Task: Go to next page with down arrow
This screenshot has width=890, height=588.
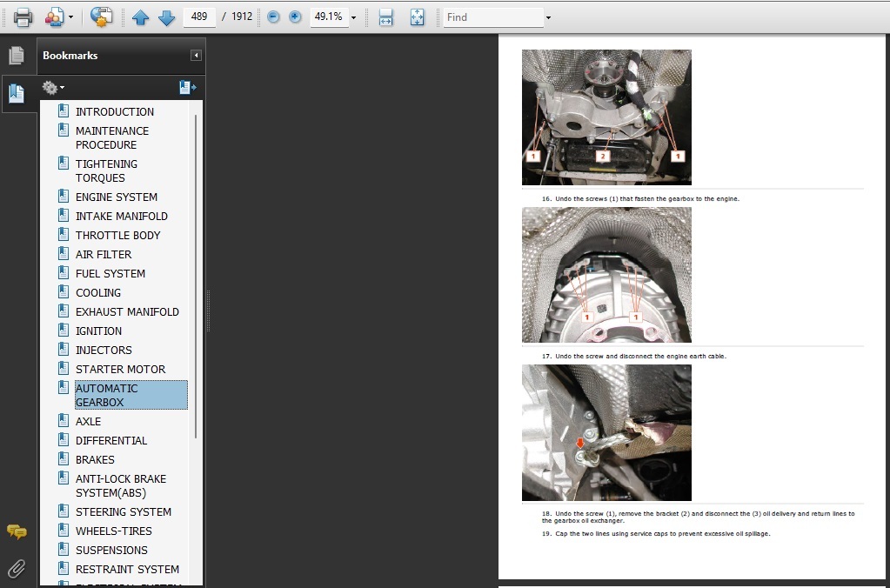Action: coord(166,17)
